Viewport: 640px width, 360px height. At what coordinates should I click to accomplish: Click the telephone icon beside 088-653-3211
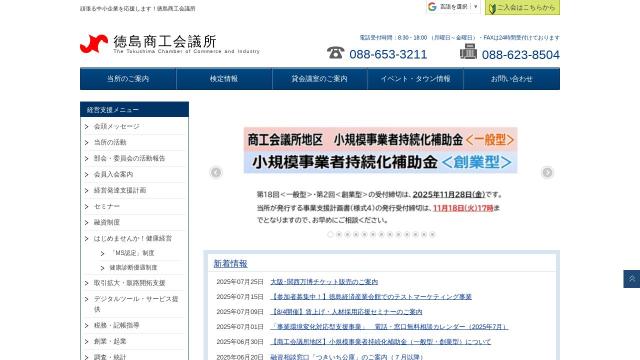(336, 53)
